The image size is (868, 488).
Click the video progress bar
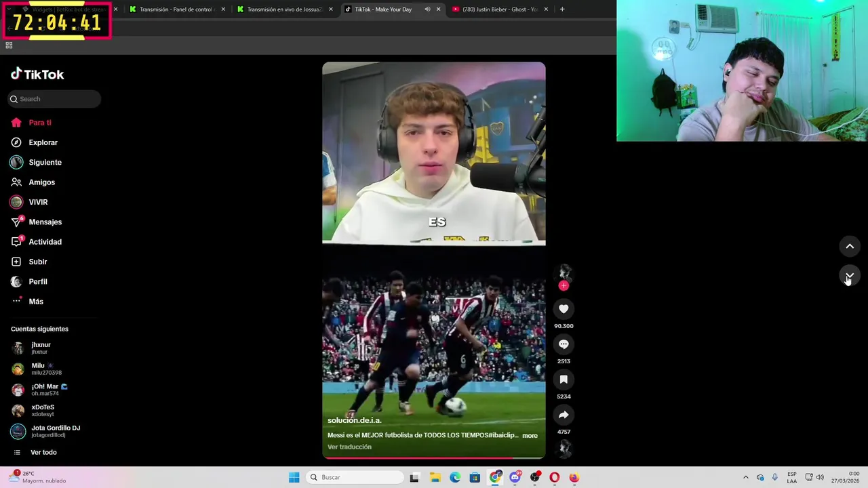point(434,457)
